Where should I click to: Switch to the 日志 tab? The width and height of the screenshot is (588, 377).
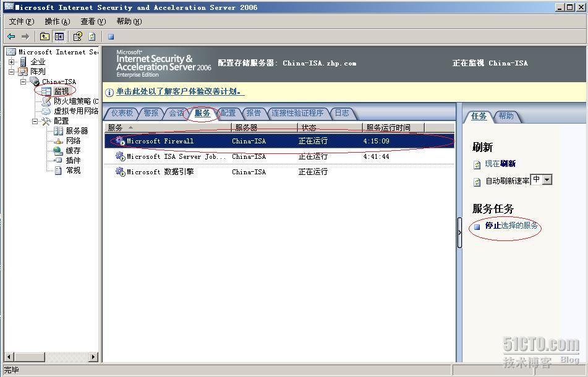(342, 113)
